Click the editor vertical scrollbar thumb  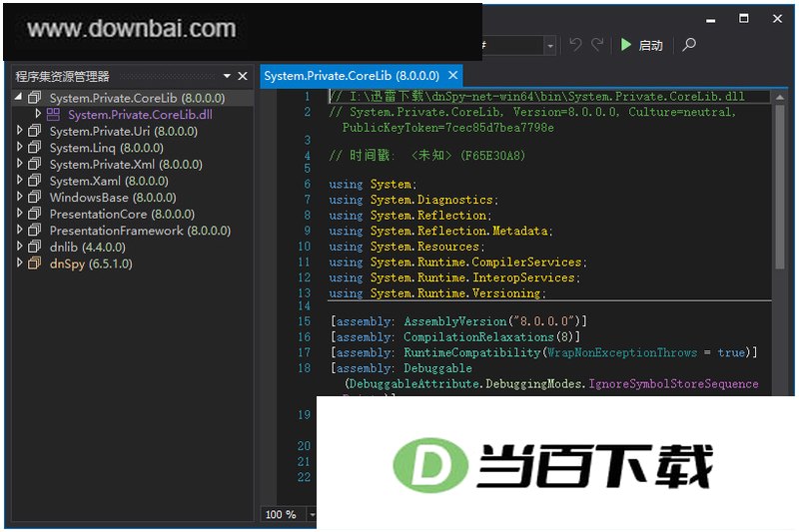pos(780,187)
